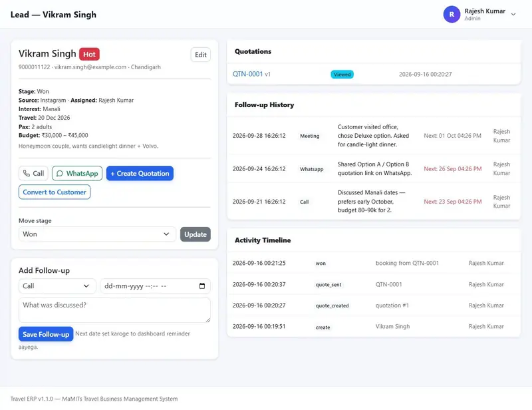
Task: Expand the Rajesh Kumar account menu chevron
Action: tap(513, 15)
